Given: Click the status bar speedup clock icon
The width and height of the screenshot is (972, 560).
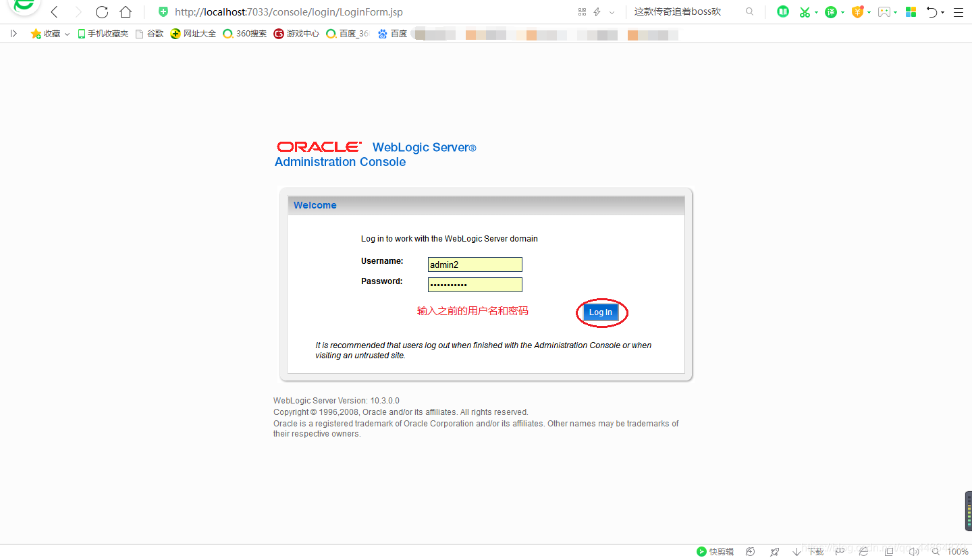Looking at the screenshot, I should [x=751, y=552].
